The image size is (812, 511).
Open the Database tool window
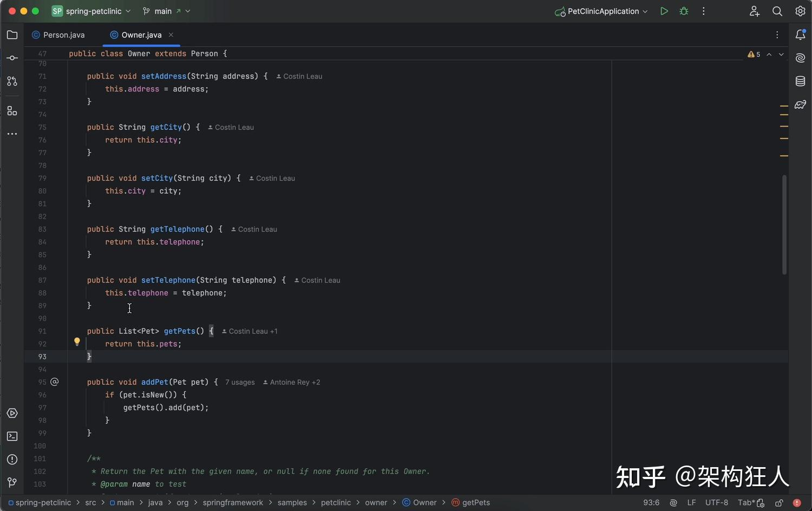[800, 81]
